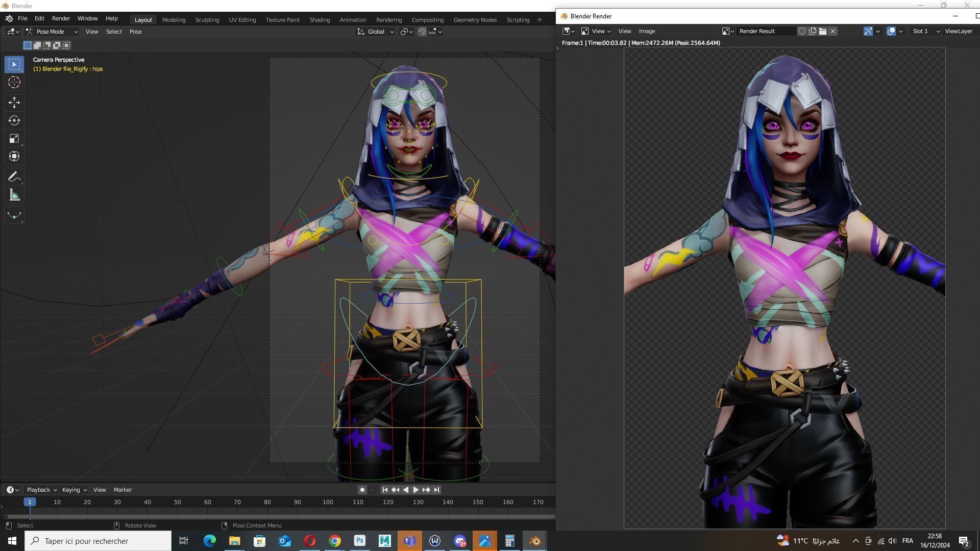Open the 3D viewport editor type dropdown
Screen dimensions: 980x551
(x=13, y=32)
